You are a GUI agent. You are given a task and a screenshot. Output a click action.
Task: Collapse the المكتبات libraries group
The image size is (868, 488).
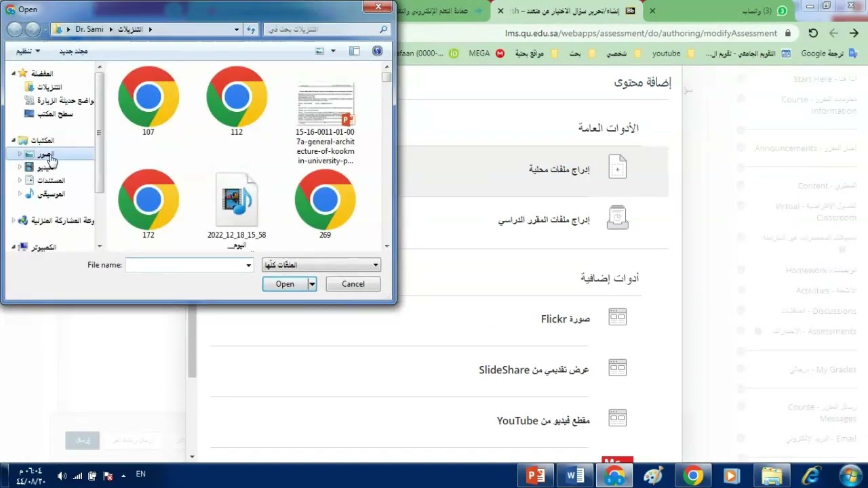[14, 140]
